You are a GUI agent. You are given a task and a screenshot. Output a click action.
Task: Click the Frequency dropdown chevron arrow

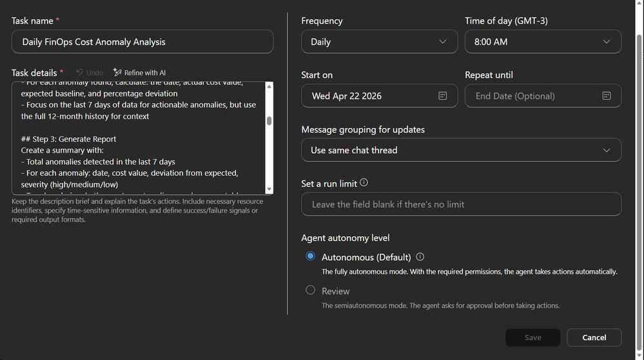coord(443,42)
